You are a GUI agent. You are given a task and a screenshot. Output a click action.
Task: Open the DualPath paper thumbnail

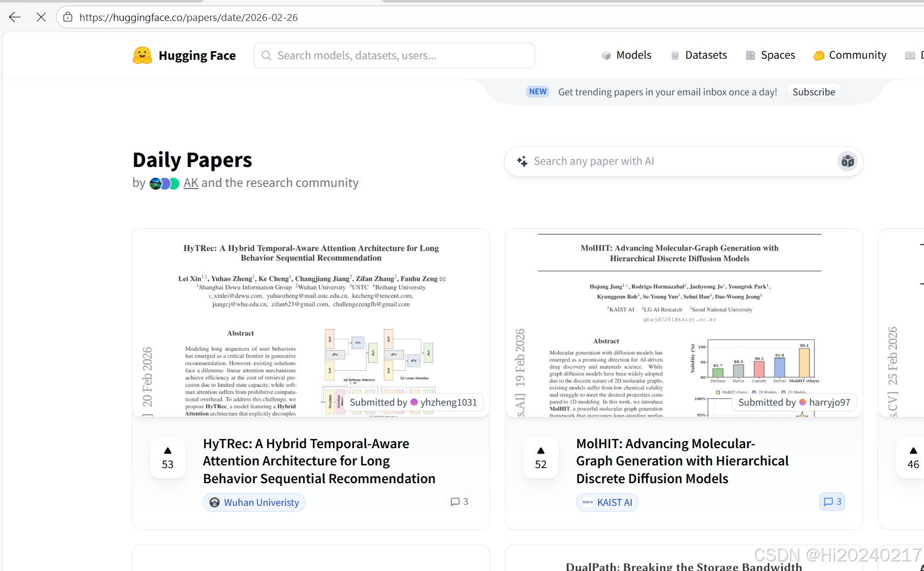(684, 559)
